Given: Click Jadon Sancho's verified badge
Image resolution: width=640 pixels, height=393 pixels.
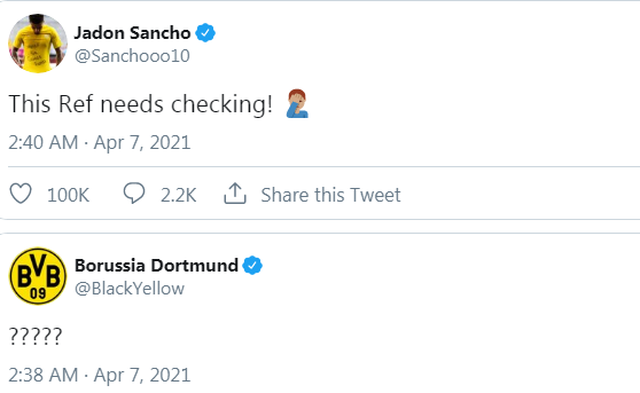Looking at the screenshot, I should click(x=205, y=33).
